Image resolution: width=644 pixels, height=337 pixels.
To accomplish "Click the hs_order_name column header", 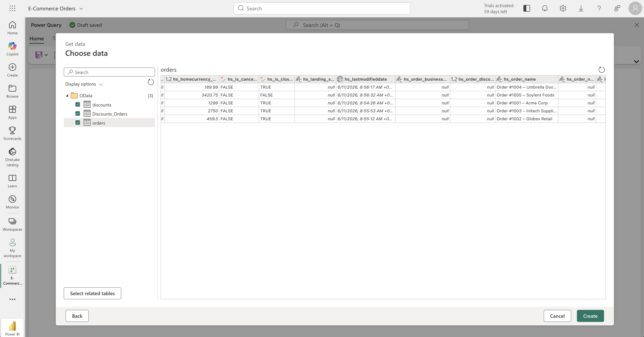I will tap(527, 79).
